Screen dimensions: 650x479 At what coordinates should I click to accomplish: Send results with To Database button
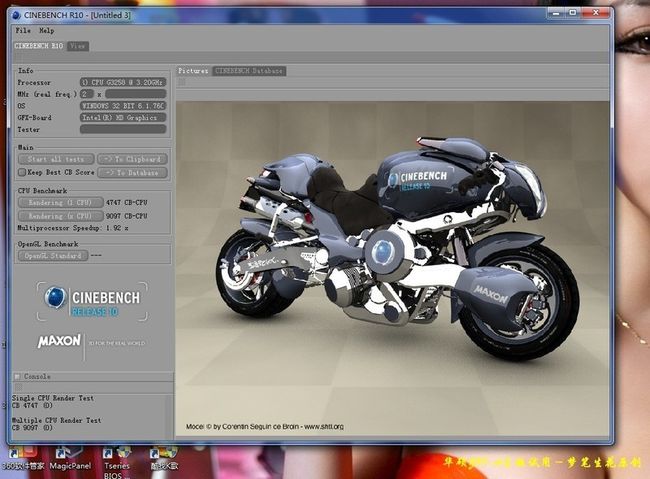coord(132,173)
